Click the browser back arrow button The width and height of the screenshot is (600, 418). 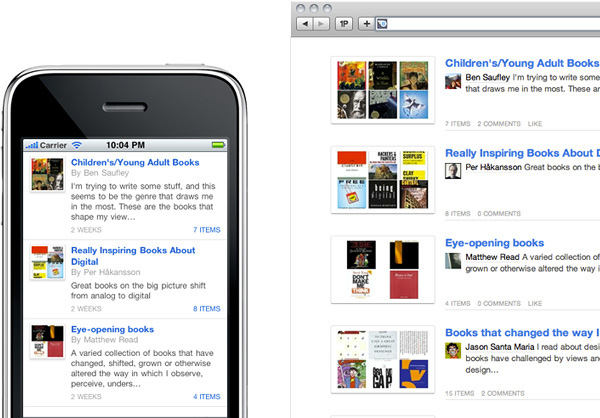click(x=305, y=24)
